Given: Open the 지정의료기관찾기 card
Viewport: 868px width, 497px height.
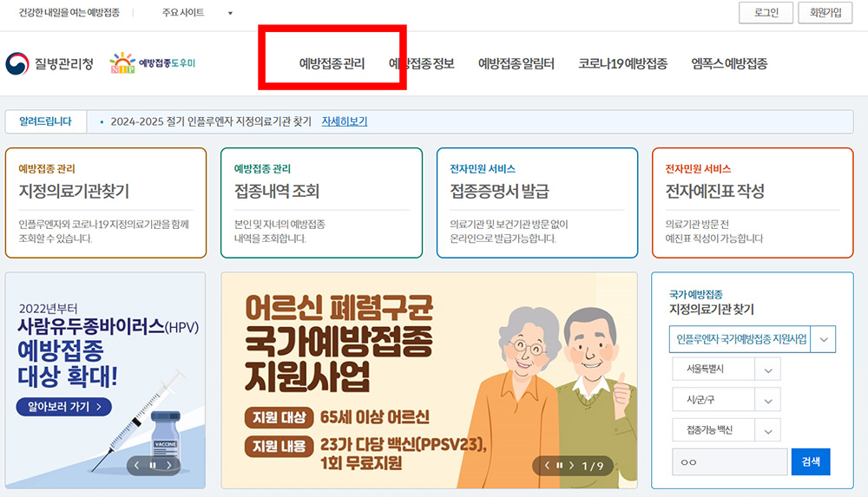Looking at the screenshot, I should [106, 203].
